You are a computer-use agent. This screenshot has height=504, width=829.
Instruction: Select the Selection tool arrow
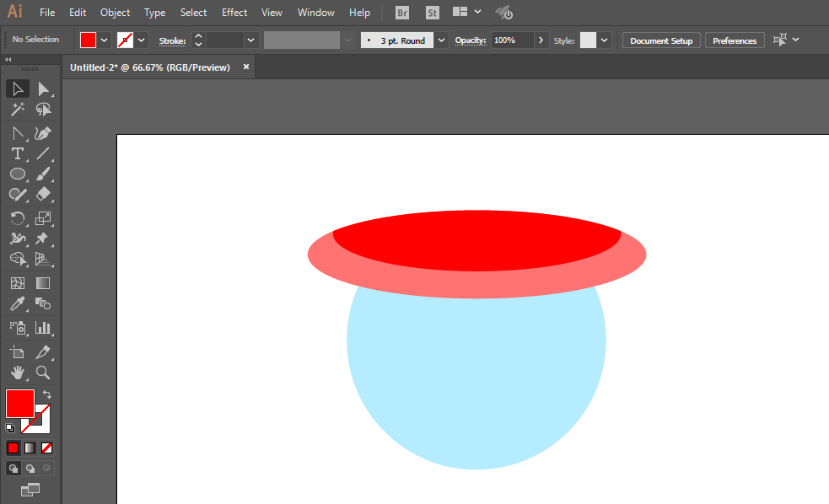click(x=18, y=89)
